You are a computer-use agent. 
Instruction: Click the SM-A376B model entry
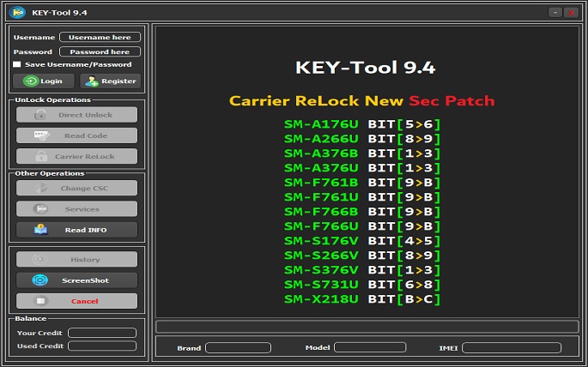(321, 153)
